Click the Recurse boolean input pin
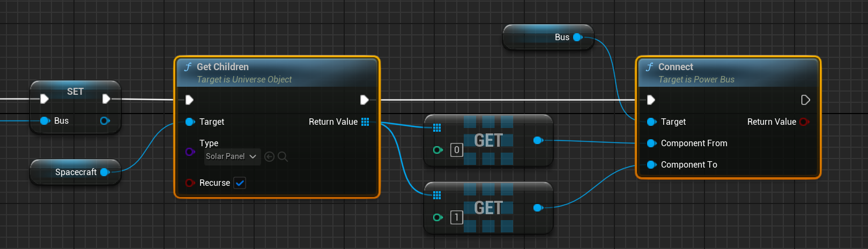 (x=190, y=183)
